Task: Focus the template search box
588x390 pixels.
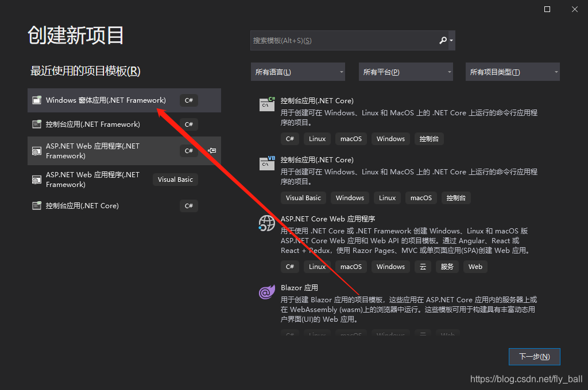Action: (x=353, y=41)
